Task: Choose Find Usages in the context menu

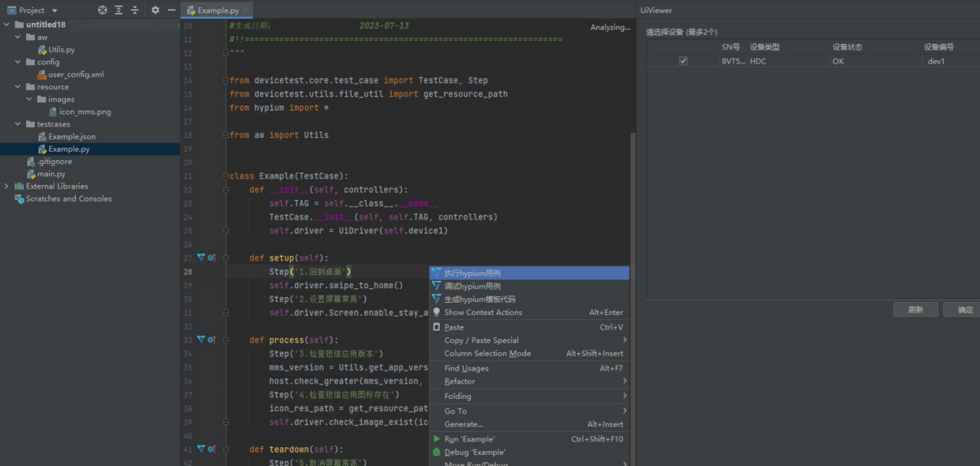Action: click(466, 368)
